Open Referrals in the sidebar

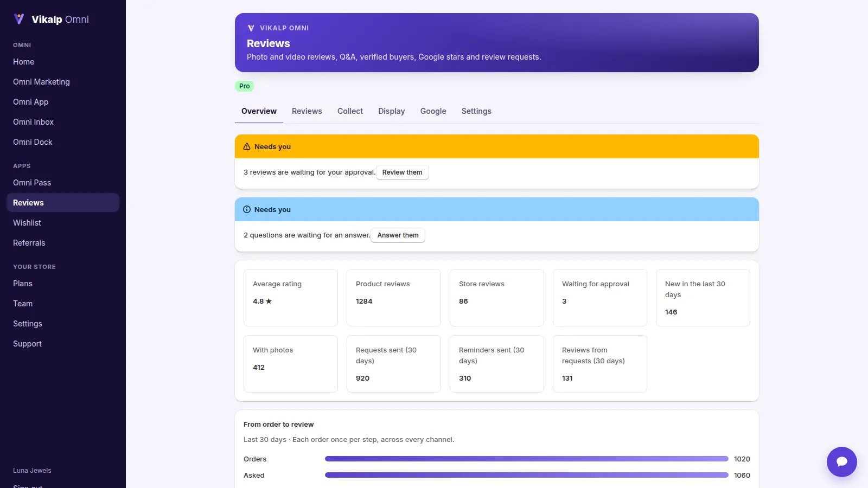63,243
